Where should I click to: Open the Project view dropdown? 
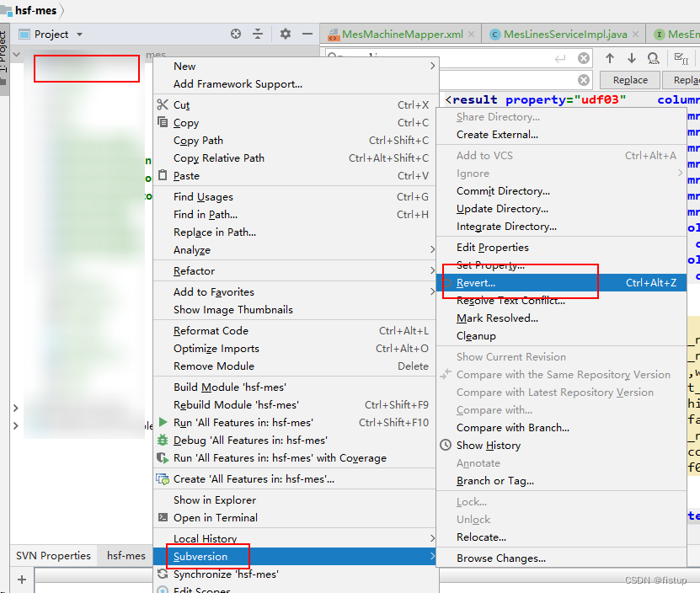pos(79,34)
